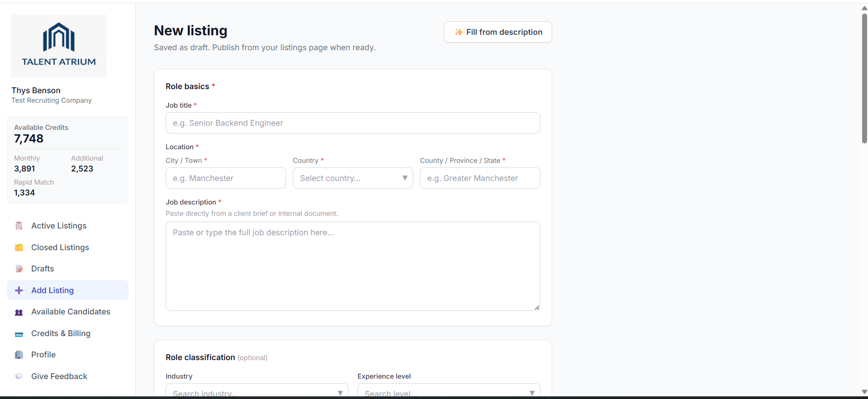The height and width of the screenshot is (399, 868).
Task: Open the Drafts menu item
Action: point(43,269)
